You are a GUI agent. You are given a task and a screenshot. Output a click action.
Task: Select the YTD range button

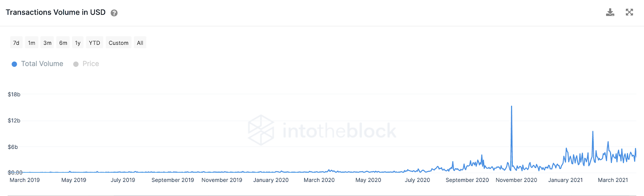tap(95, 43)
